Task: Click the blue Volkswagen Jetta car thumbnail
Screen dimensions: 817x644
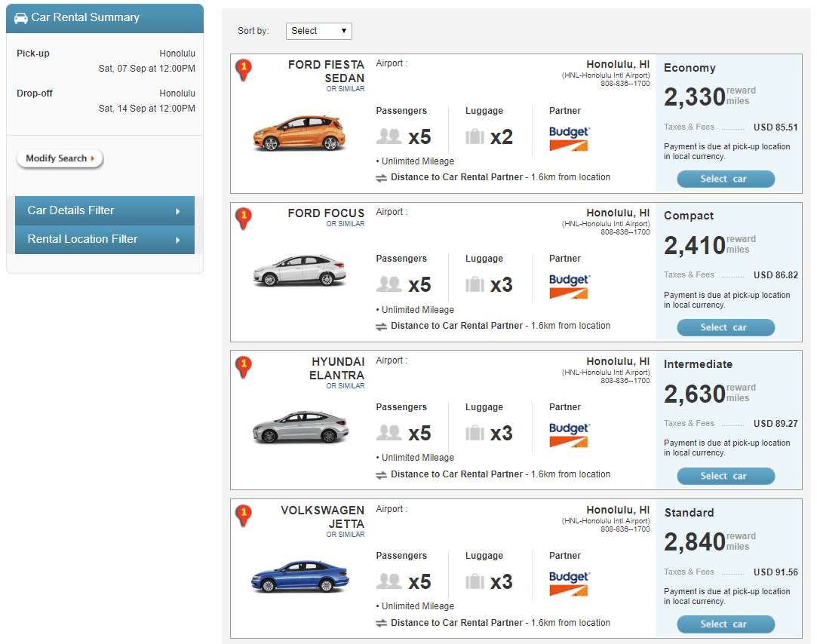Action: click(299, 577)
